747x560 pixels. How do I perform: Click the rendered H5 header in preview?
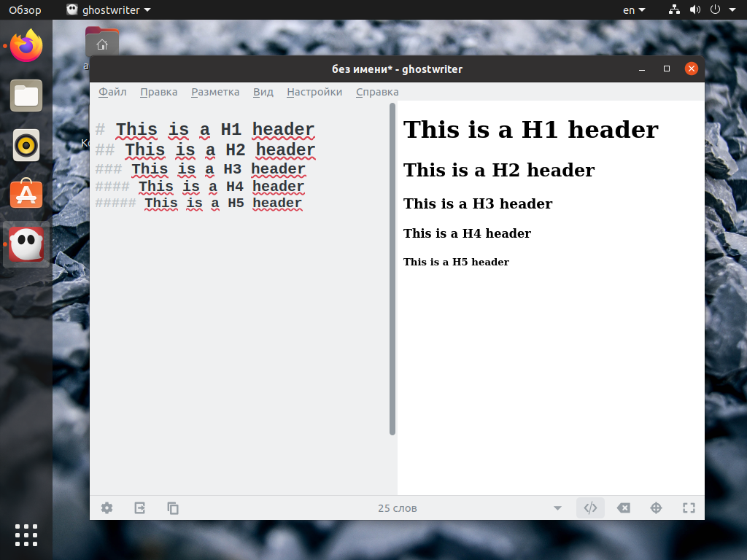coord(456,262)
